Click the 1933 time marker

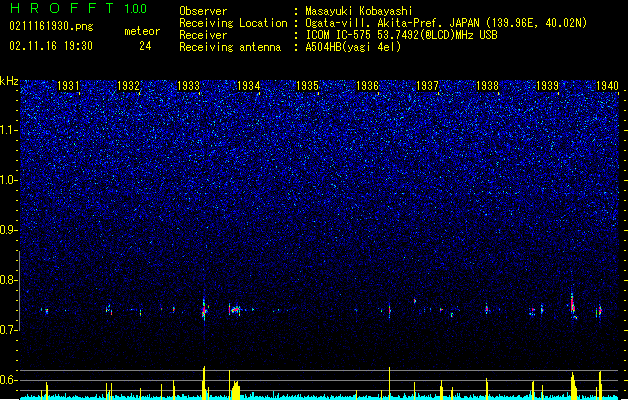point(189,85)
